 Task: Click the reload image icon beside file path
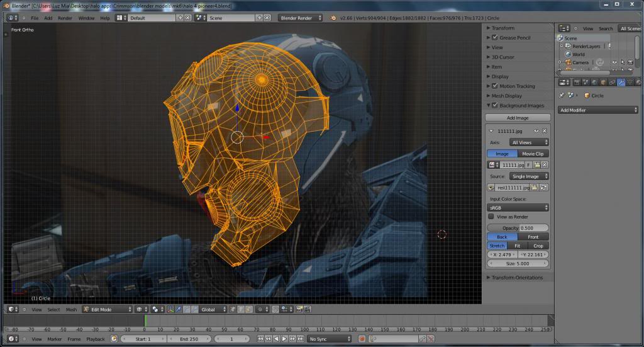pyautogui.click(x=543, y=188)
